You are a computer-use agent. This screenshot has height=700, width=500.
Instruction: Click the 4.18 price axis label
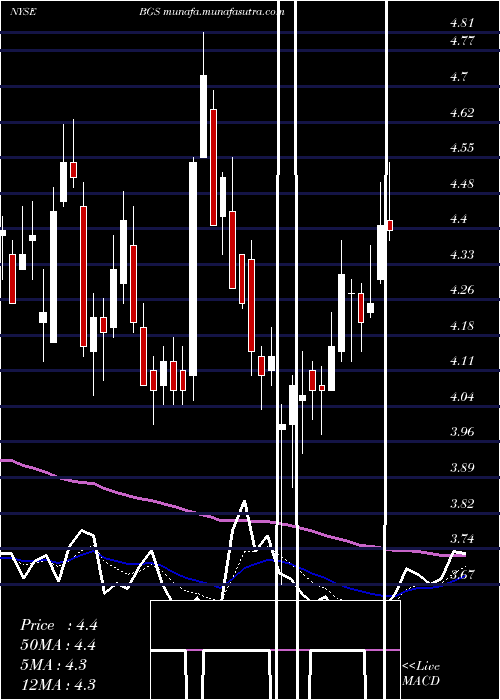(x=462, y=325)
